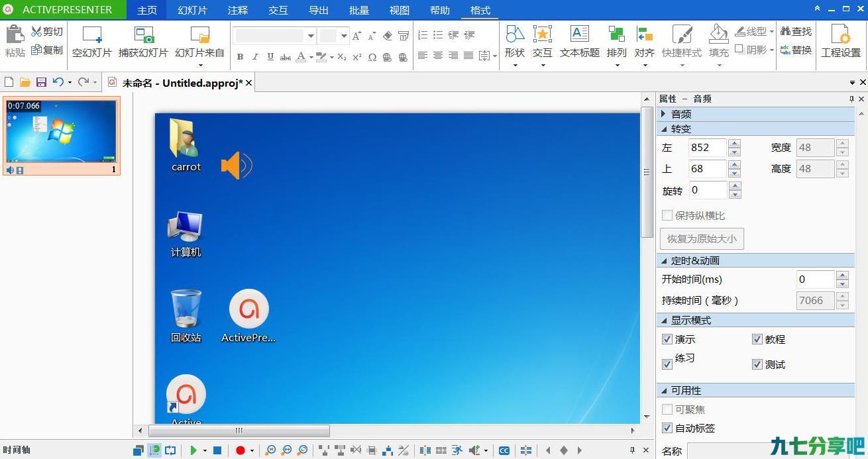Create a new project from quick toolbar
This screenshot has height=459, width=868.
tap(9, 82)
